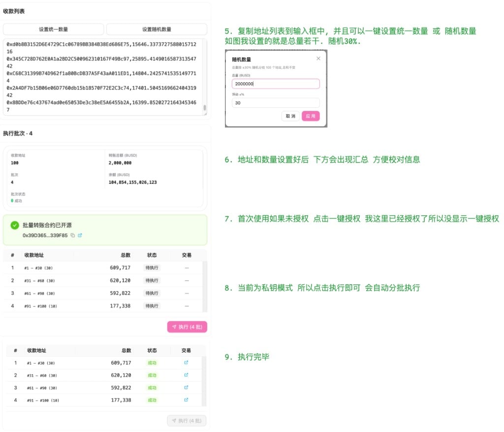Click contract address text 0x39D365...339F85
Screen dimensions: 504x432
coord(45,235)
